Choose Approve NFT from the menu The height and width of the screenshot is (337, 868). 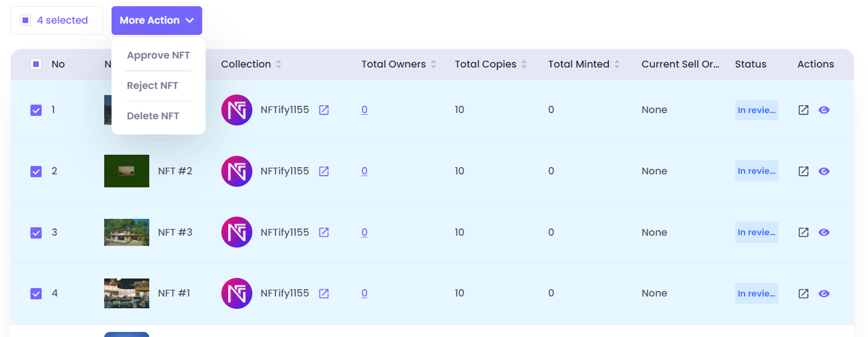pos(158,56)
